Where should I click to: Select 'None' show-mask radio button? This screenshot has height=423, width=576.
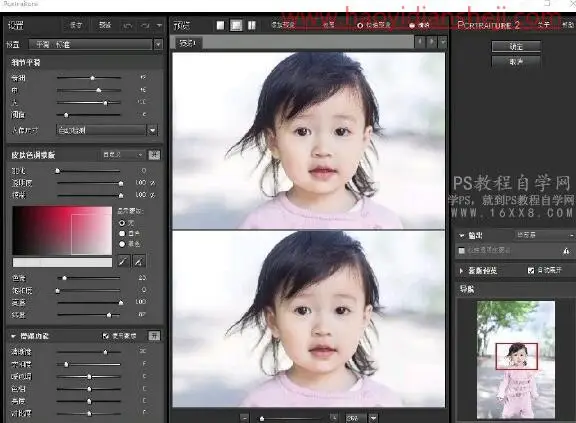point(122,223)
